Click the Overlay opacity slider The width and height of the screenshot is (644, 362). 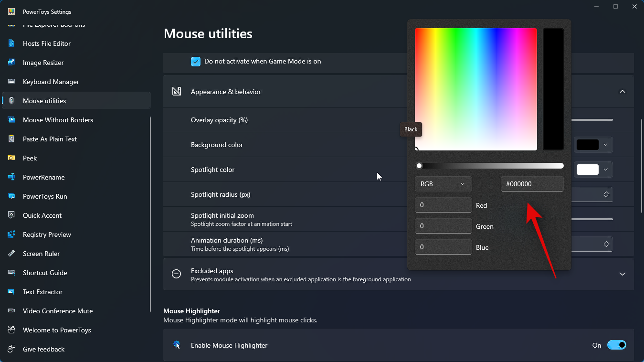[x=592, y=120]
